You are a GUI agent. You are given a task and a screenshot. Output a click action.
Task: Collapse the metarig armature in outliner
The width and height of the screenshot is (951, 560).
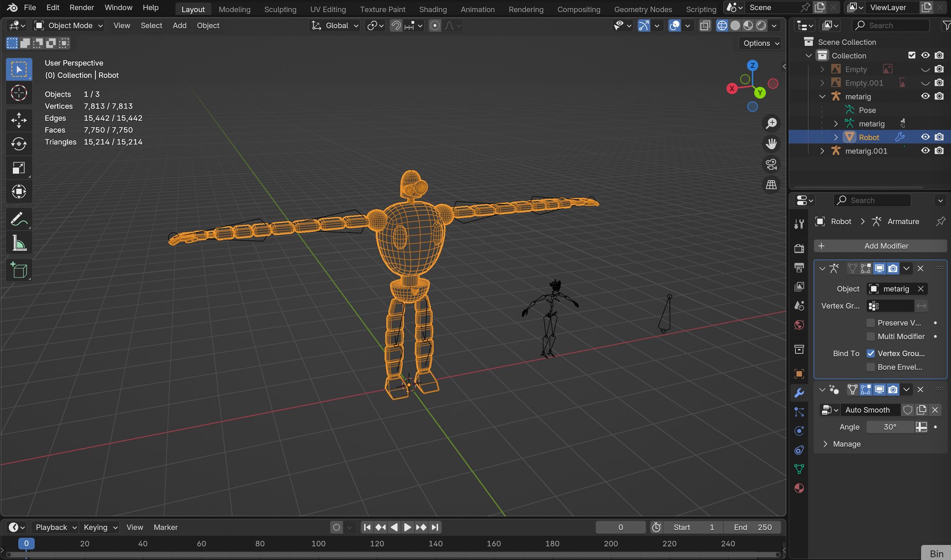(822, 96)
